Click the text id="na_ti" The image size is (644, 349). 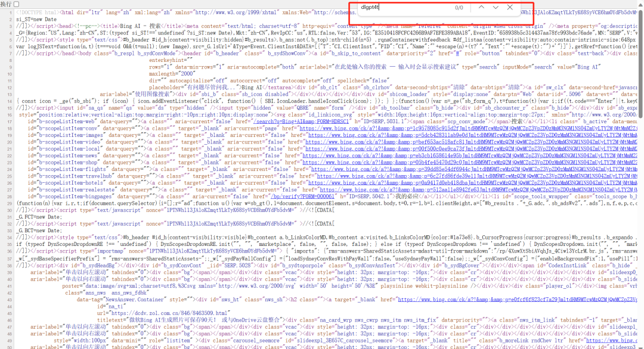click(x=112, y=306)
